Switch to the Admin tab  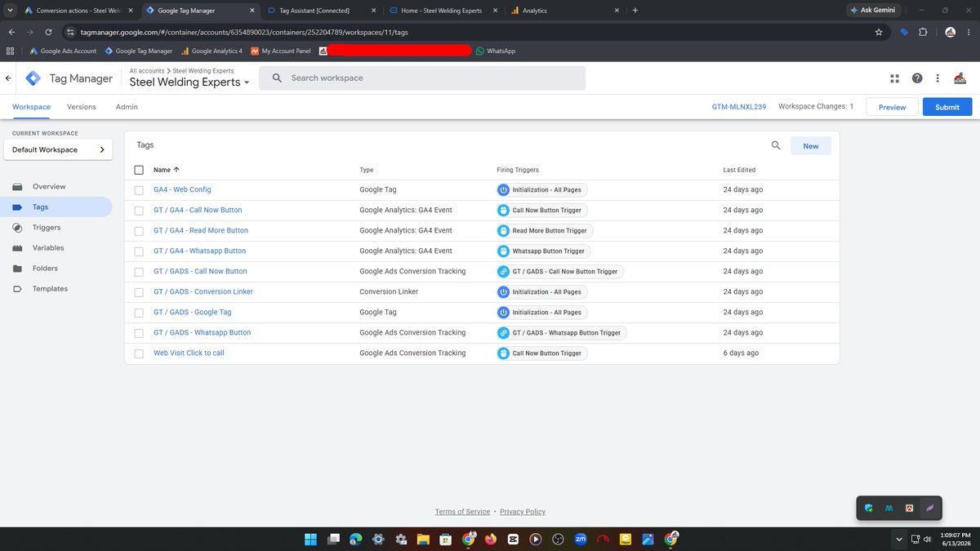pyautogui.click(x=127, y=107)
